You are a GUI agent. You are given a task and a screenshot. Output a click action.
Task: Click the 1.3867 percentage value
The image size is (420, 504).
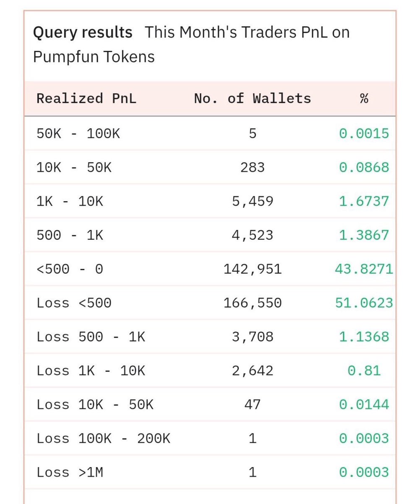364,235
